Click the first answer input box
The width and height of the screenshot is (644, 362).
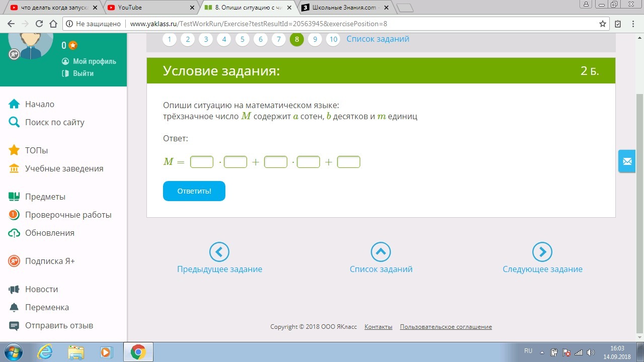202,162
